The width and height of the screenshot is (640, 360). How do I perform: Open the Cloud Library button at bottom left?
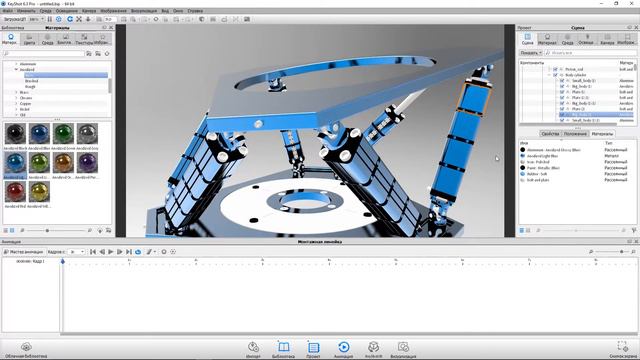26,350
